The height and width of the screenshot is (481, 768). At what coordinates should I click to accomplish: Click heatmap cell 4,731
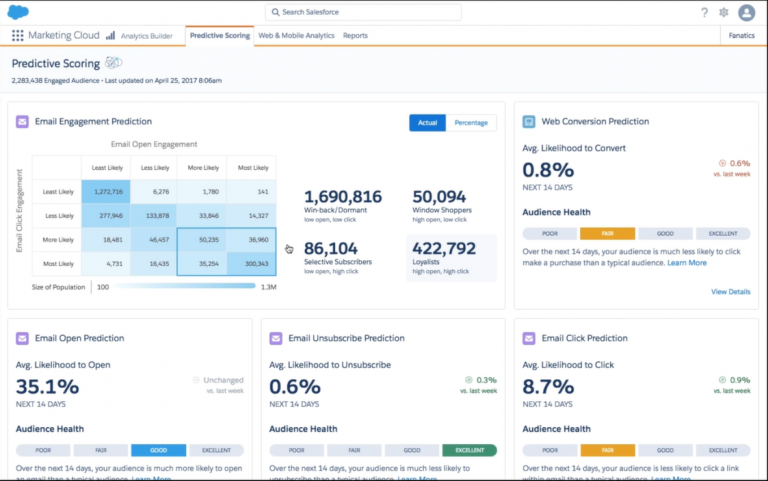click(x=106, y=264)
